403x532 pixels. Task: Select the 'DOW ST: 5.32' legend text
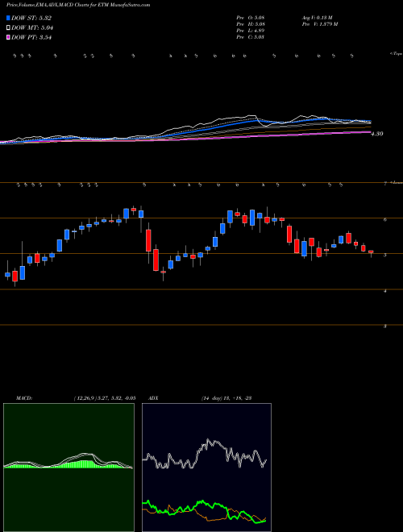coord(31,19)
